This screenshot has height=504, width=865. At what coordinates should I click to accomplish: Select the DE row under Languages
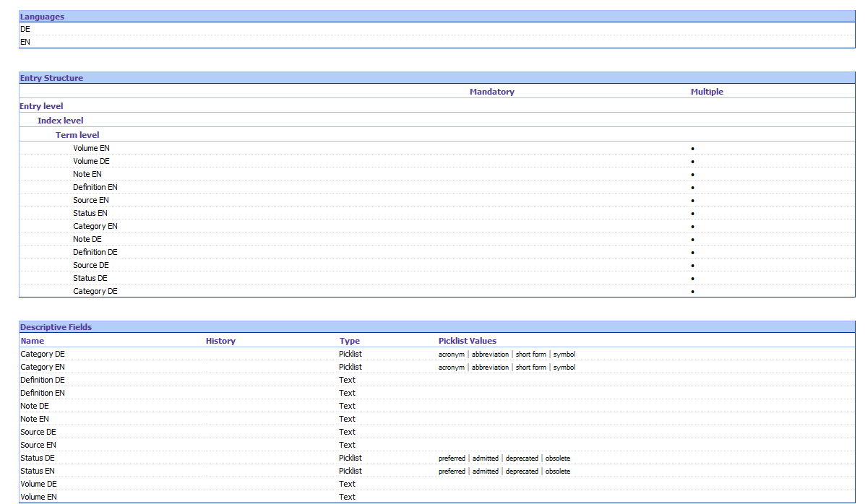click(25, 29)
